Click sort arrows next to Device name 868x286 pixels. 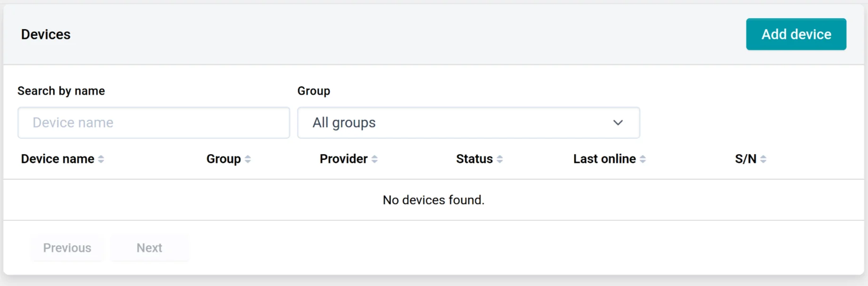[x=101, y=160]
